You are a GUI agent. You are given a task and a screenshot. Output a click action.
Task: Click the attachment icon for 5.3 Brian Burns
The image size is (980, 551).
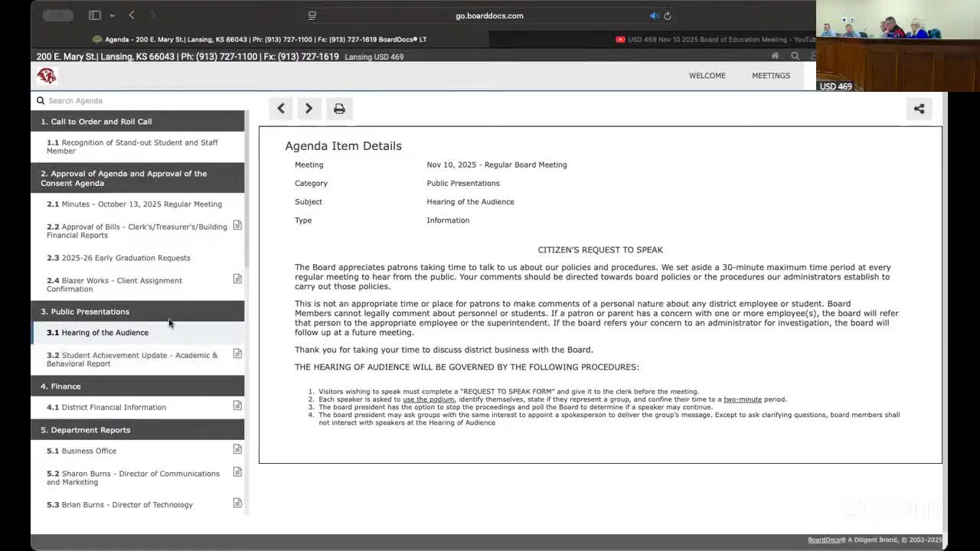(x=237, y=503)
